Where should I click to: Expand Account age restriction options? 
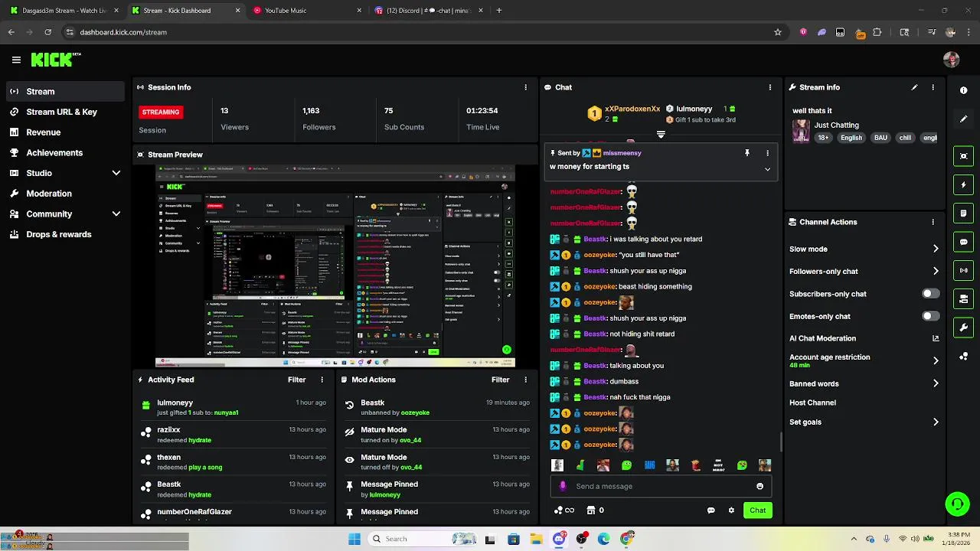click(936, 360)
